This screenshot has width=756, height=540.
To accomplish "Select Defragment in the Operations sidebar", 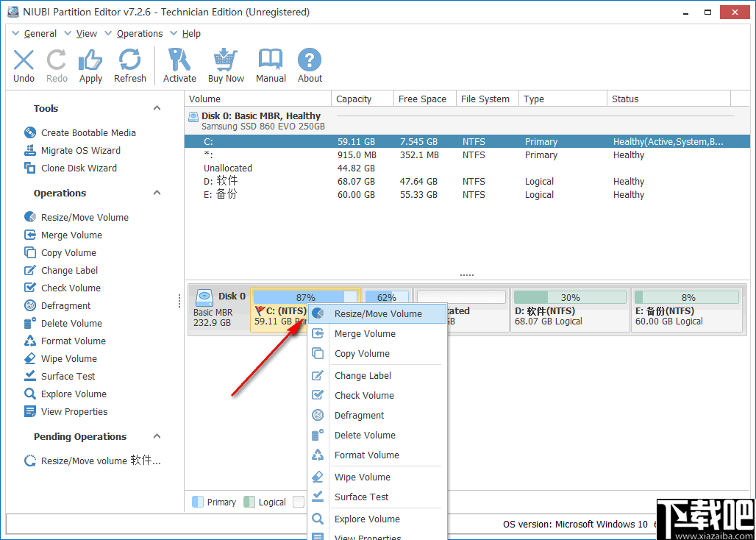I will (68, 305).
